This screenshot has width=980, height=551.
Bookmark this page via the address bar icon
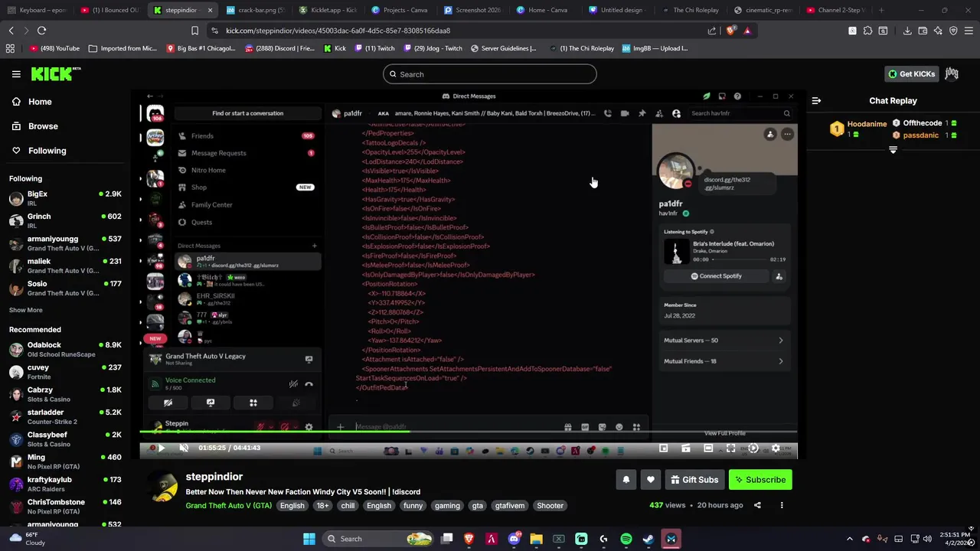[x=194, y=31]
